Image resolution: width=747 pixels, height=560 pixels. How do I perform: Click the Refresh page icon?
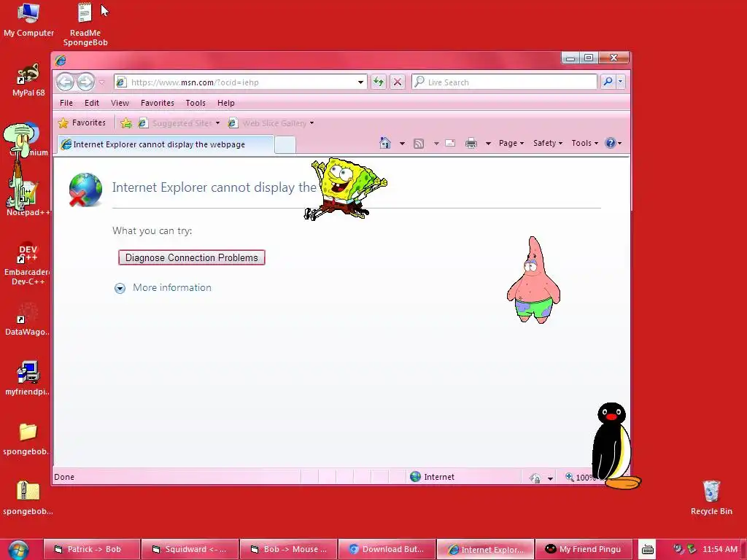point(379,82)
